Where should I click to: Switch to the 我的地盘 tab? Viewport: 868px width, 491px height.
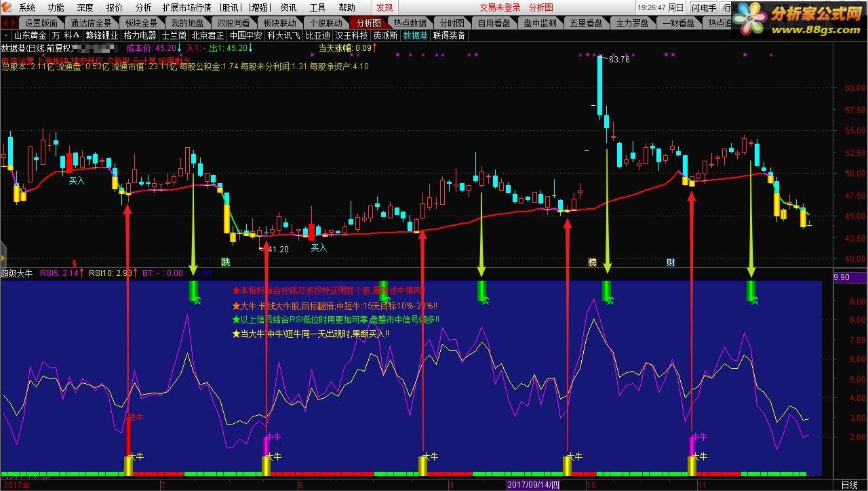click(187, 22)
